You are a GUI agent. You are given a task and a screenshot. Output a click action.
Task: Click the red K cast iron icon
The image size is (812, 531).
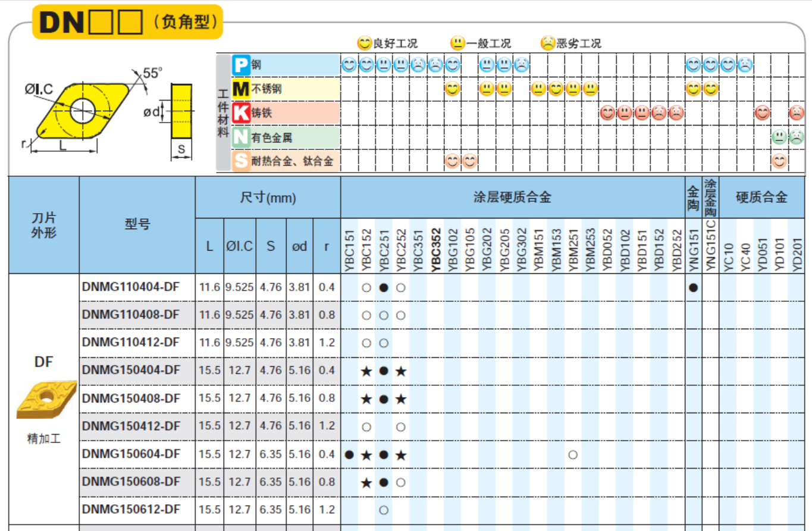pyautogui.click(x=241, y=113)
